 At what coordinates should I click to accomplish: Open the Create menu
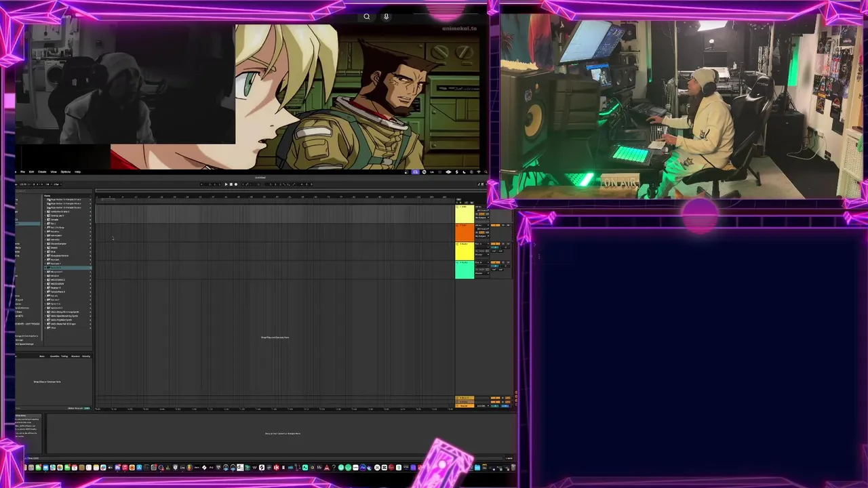point(42,172)
